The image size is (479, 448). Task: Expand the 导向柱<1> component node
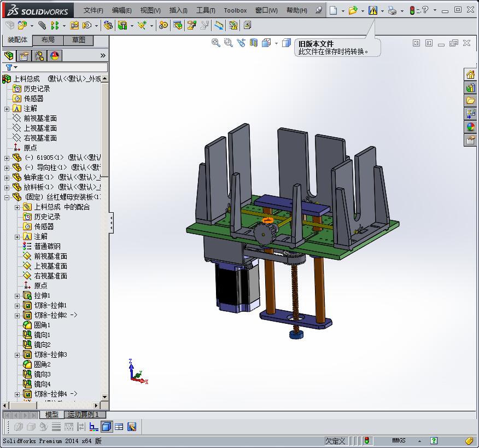point(7,168)
